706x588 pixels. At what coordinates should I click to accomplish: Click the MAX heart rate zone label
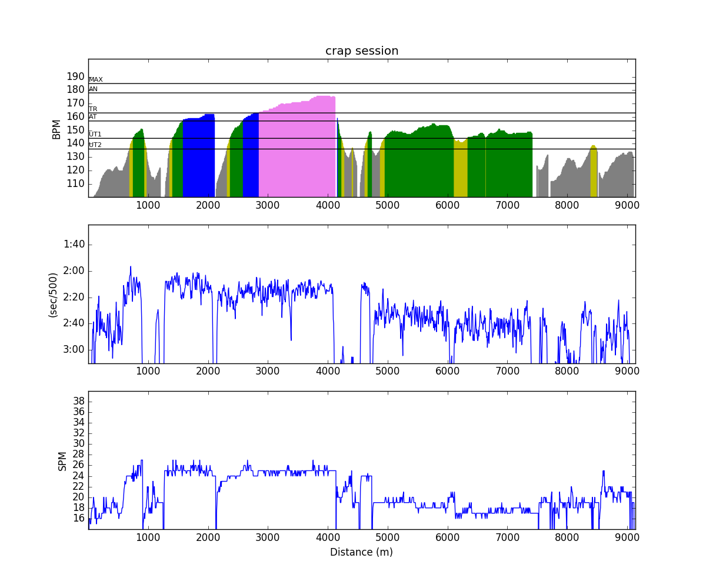(x=96, y=79)
